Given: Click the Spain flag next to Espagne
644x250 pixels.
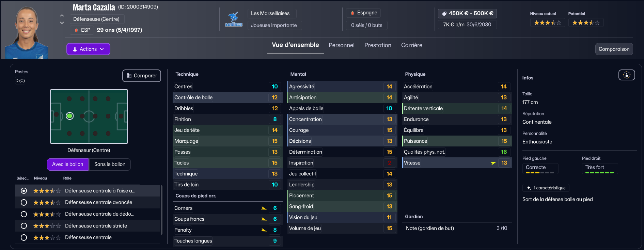Looking at the screenshot, I should coord(352,13).
